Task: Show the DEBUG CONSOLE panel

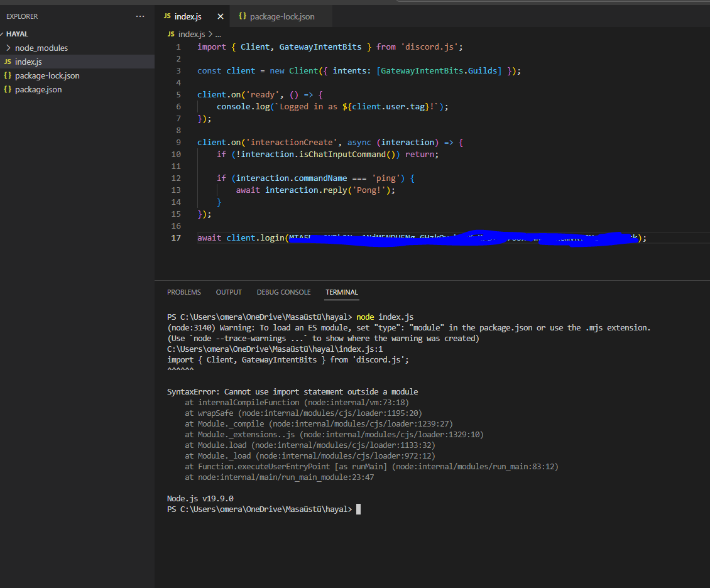Action: (x=283, y=292)
